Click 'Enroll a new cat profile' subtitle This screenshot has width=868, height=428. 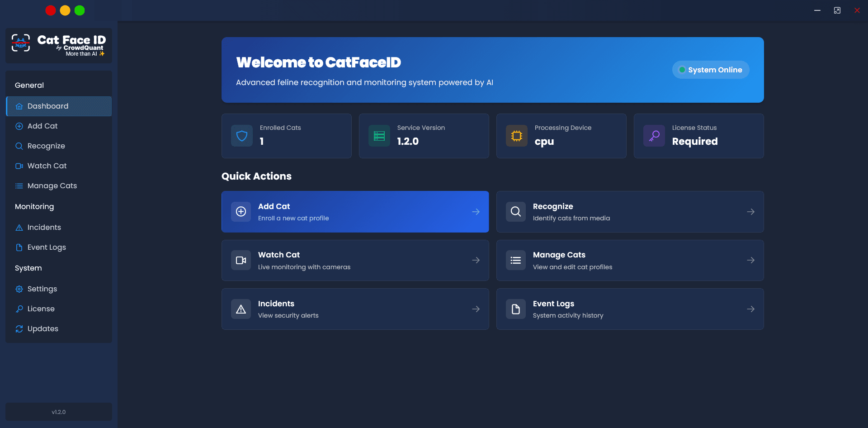click(x=293, y=219)
